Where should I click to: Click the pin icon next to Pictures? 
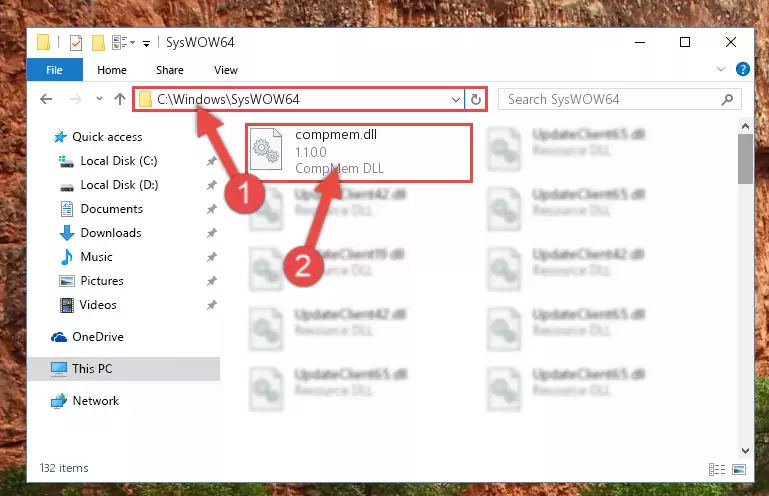211,281
